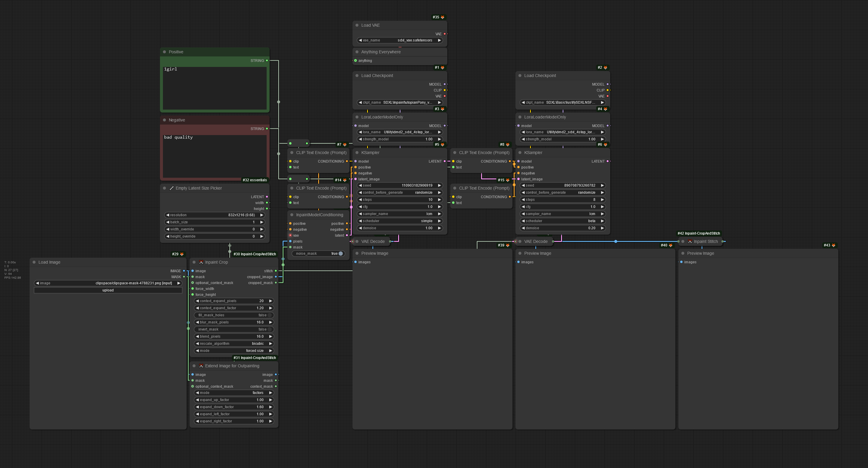The image size is (868, 468).
Task: Collapse the Load VAE node using its dot
Action: 357,25
